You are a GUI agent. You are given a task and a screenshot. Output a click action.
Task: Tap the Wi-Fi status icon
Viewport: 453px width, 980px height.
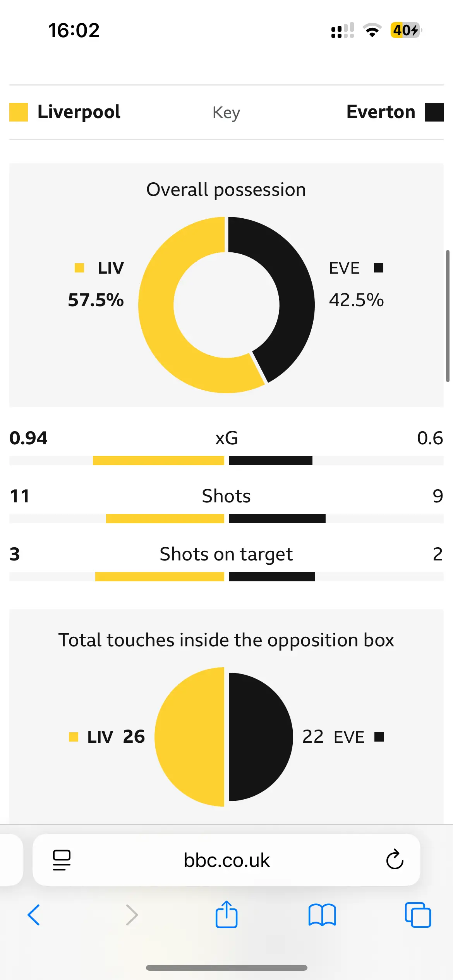pyautogui.click(x=372, y=30)
